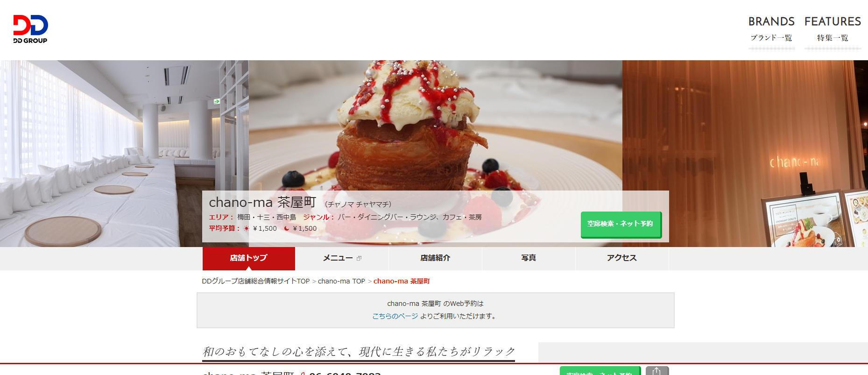Click the DD GROUP logo
Image resolution: width=868 pixels, height=375 pixels.
(30, 29)
